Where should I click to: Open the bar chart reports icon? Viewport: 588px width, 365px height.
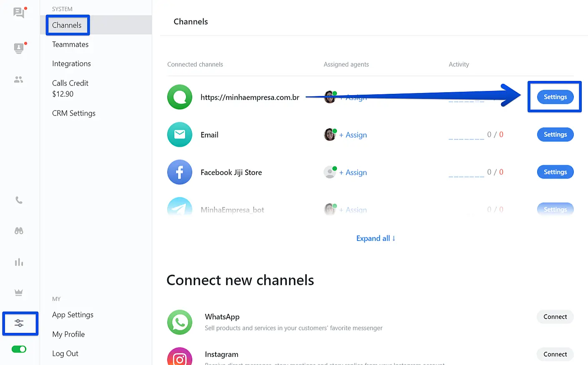pyautogui.click(x=19, y=262)
